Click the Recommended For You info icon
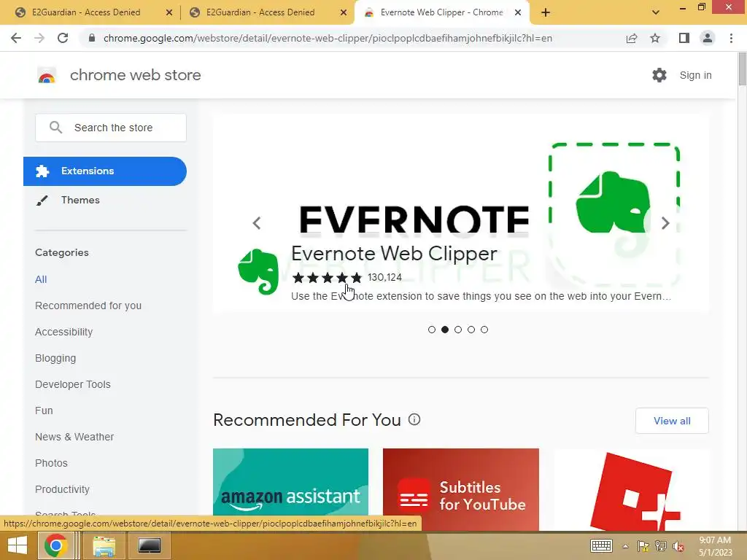Viewport: 747px width, 560px height. click(x=414, y=419)
